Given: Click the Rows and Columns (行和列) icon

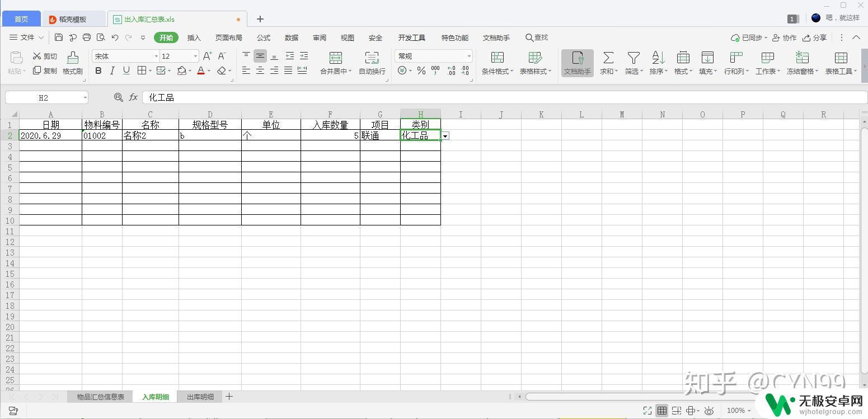Looking at the screenshot, I should click(736, 58).
